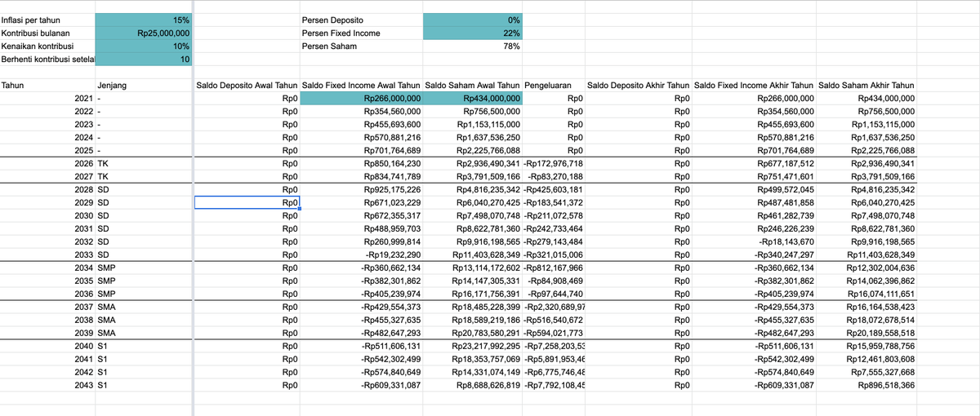Click highlighted Rp434,000,000 Saham Awal cell

473,98
